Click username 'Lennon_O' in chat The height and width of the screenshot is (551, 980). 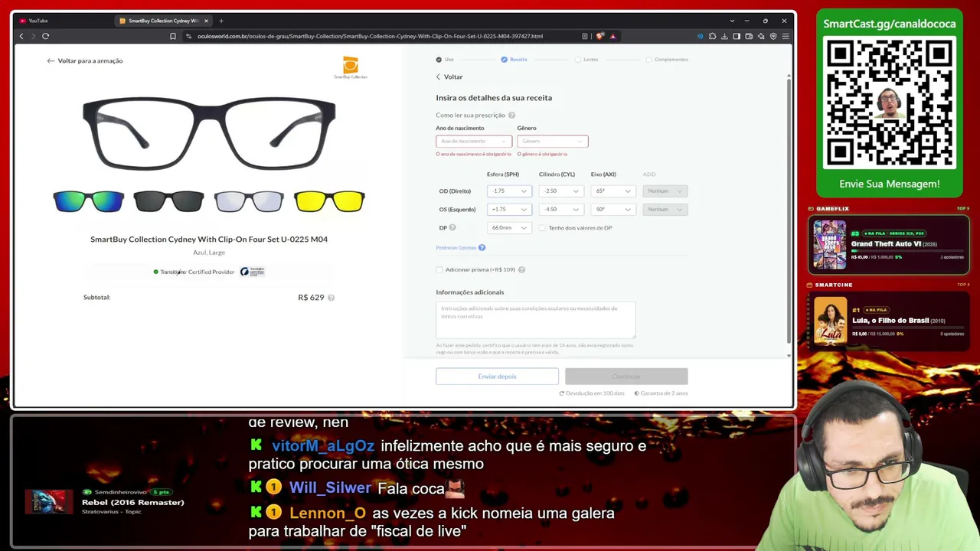coord(328,514)
